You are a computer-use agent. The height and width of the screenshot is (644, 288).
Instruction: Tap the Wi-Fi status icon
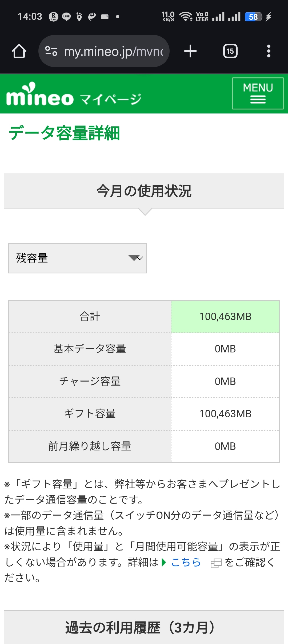coord(186,17)
